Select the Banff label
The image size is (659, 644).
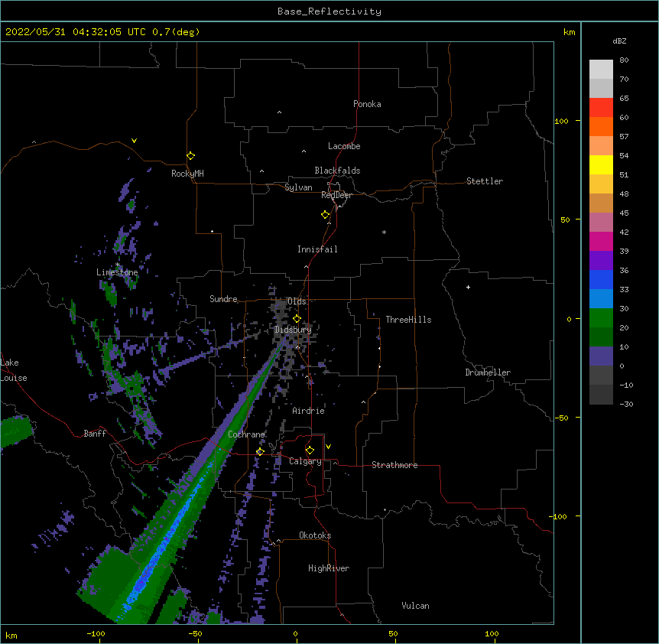[95, 434]
